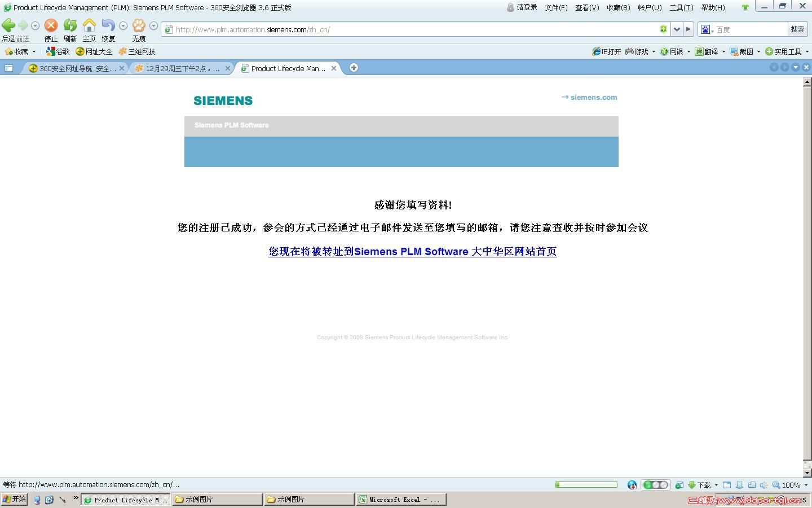Choose the Baidu search engine selector icon
The height and width of the screenshot is (508, 812).
[707, 29]
